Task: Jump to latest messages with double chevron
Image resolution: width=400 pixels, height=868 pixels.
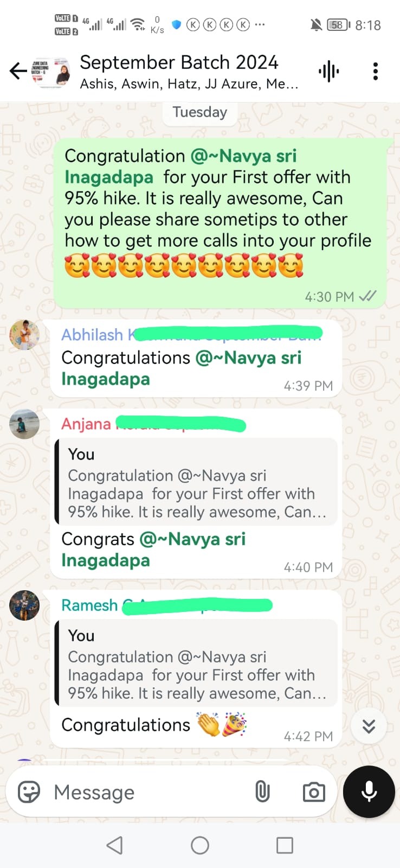Action: (369, 726)
